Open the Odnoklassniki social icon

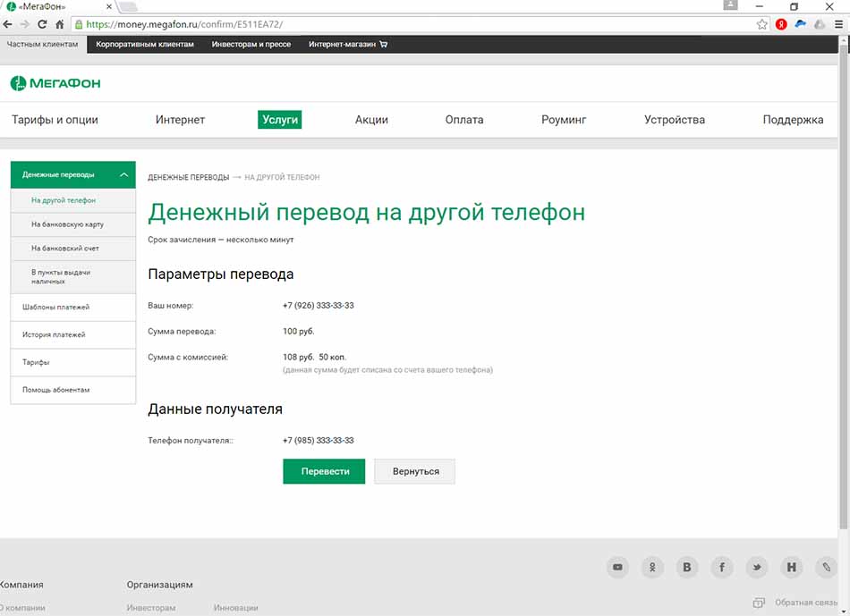652,567
